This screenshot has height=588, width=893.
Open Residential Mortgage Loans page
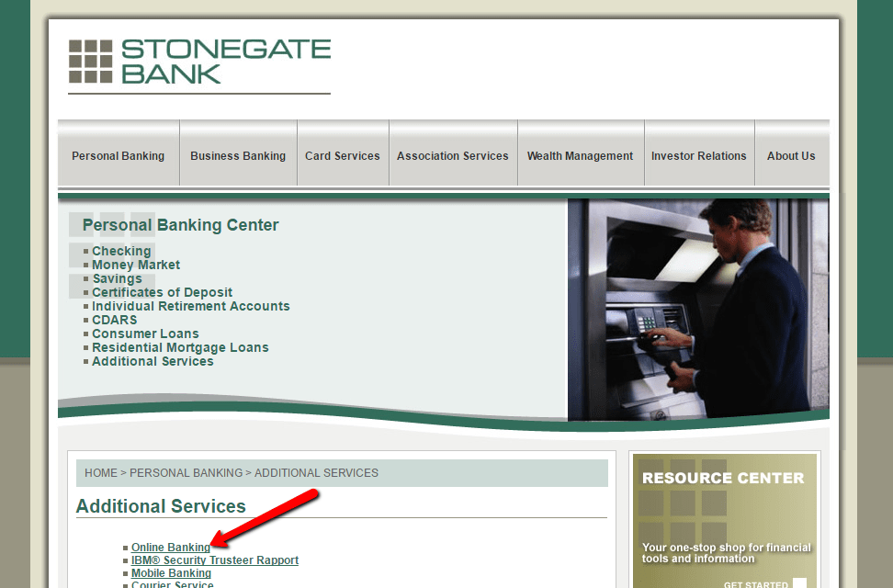click(180, 347)
